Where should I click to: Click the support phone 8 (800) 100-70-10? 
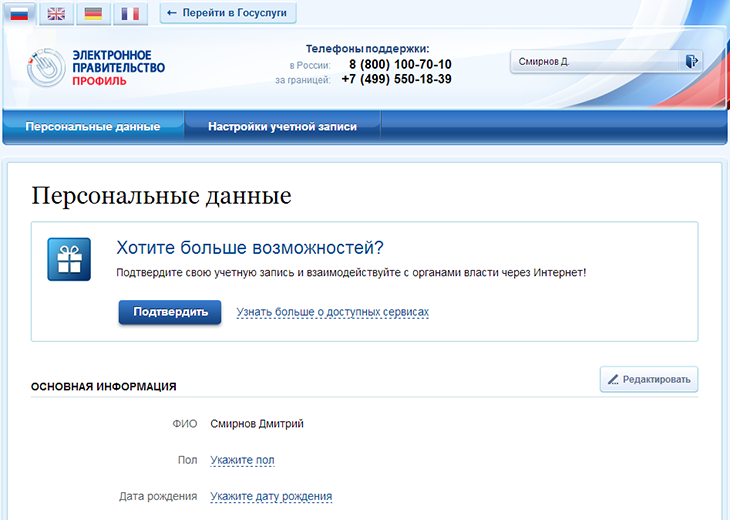tap(400, 64)
